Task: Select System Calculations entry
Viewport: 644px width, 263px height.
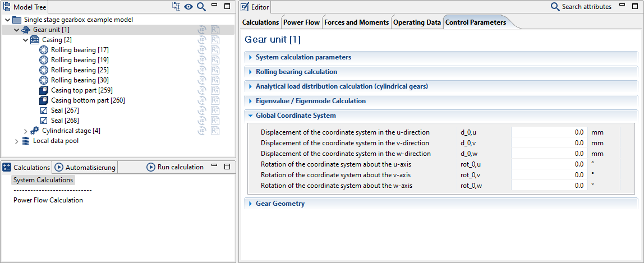Action: click(x=43, y=180)
